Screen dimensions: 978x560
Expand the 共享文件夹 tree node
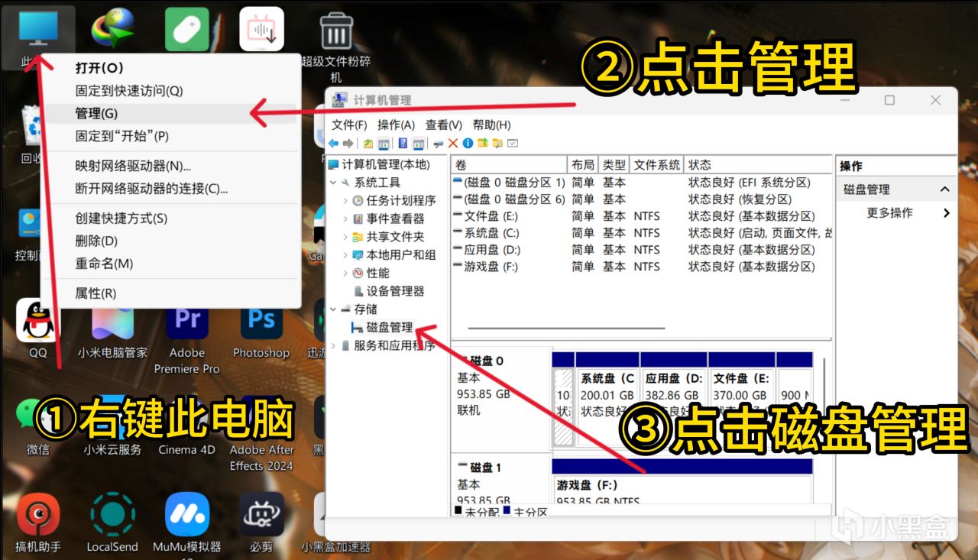(345, 237)
